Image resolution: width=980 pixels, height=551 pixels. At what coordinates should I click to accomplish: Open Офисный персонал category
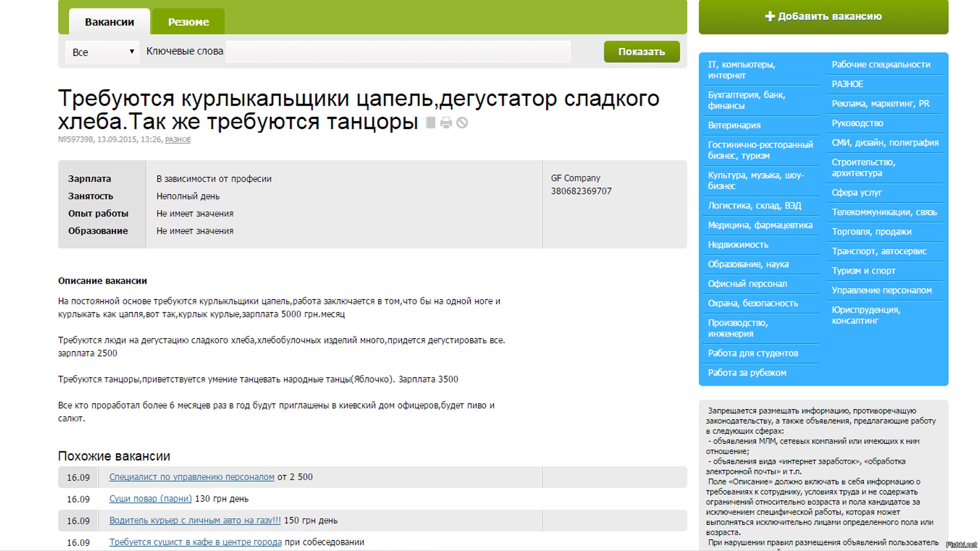point(747,284)
